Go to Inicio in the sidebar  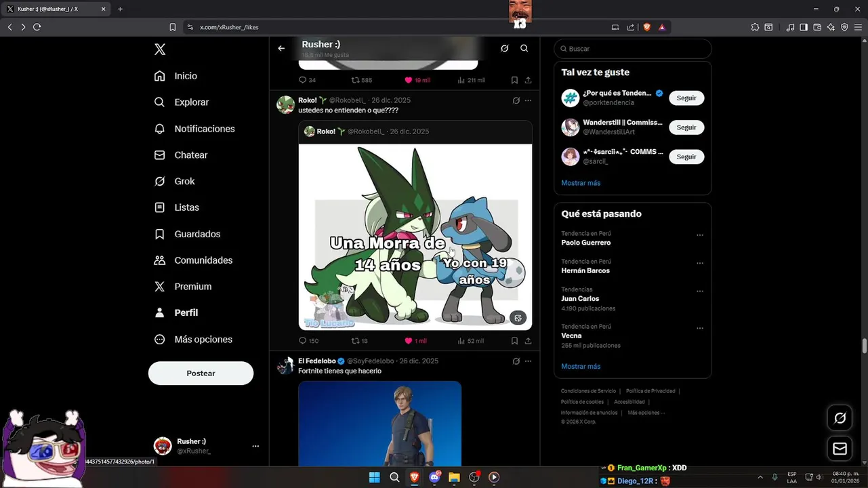[x=176, y=76]
